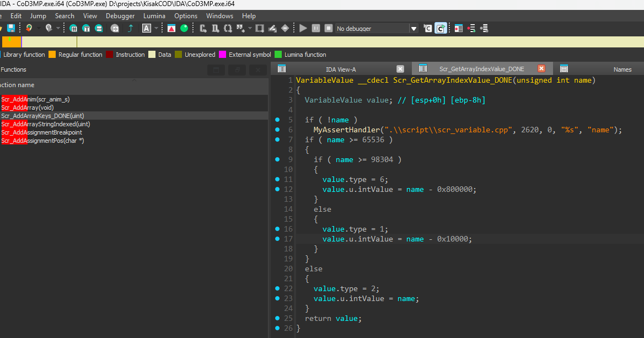
Task: Open the View menu
Action: pos(90,15)
